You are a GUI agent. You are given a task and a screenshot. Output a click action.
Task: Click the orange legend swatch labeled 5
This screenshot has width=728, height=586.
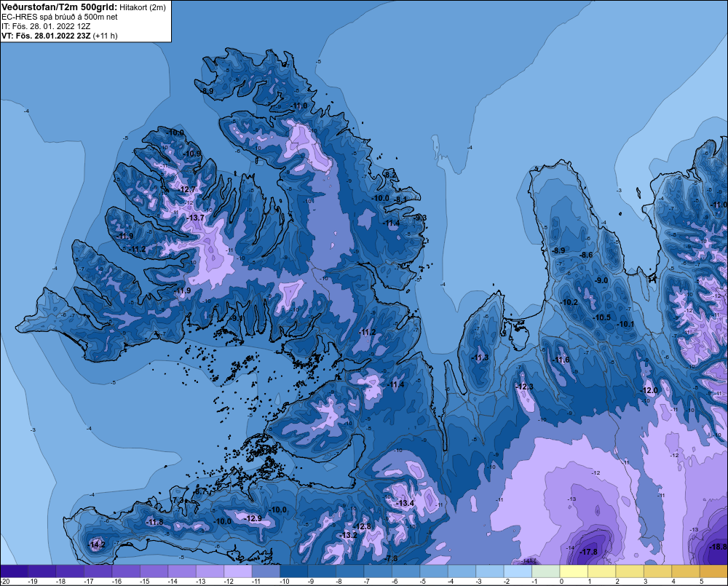point(714,571)
